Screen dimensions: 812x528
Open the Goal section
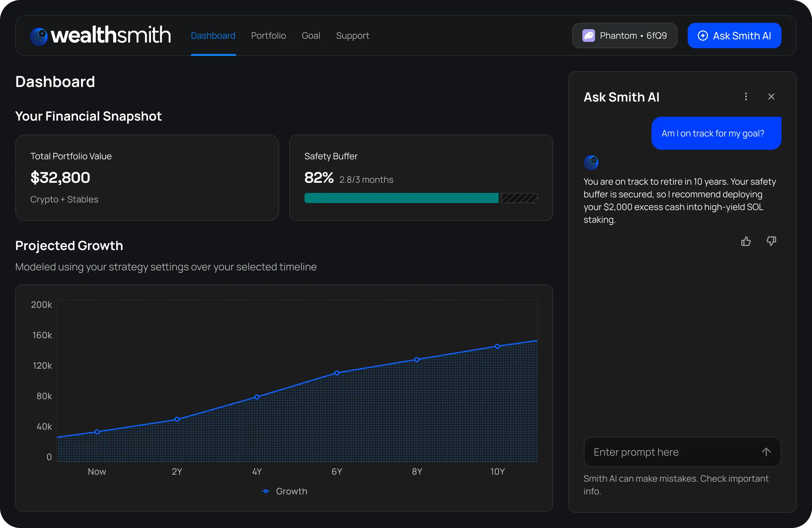click(311, 36)
